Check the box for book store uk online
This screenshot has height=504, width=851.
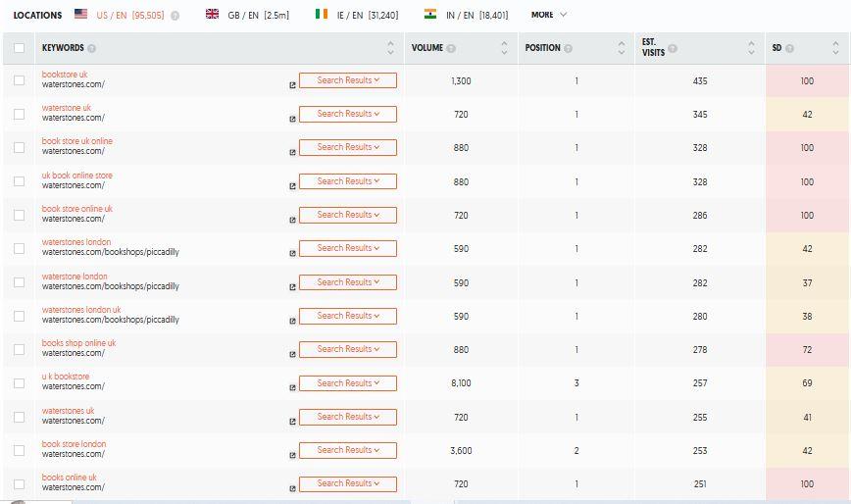(x=19, y=147)
